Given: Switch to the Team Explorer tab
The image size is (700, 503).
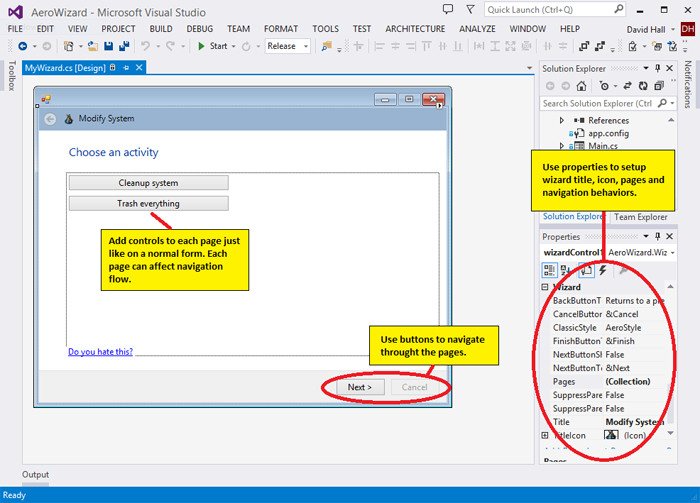Looking at the screenshot, I should (640, 217).
